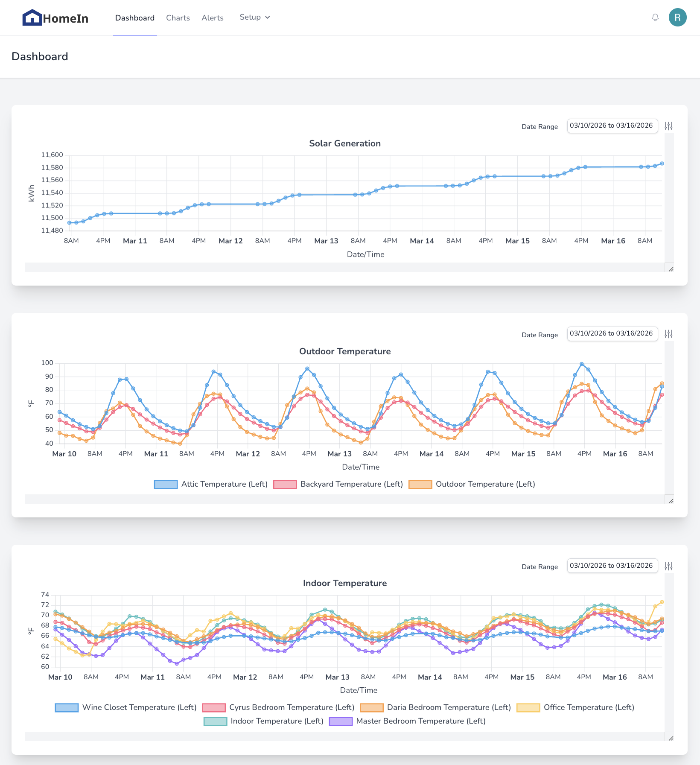Hide the Backyard Temperature series
Screen dimensions: 700x765
pyautogui.click(x=338, y=484)
